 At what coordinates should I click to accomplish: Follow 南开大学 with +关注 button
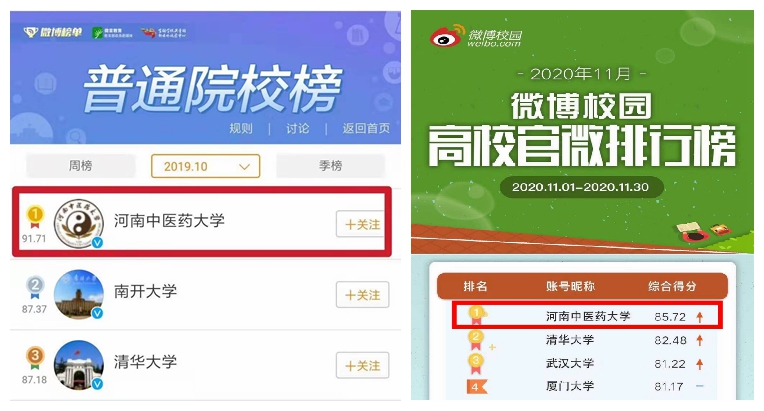point(363,295)
